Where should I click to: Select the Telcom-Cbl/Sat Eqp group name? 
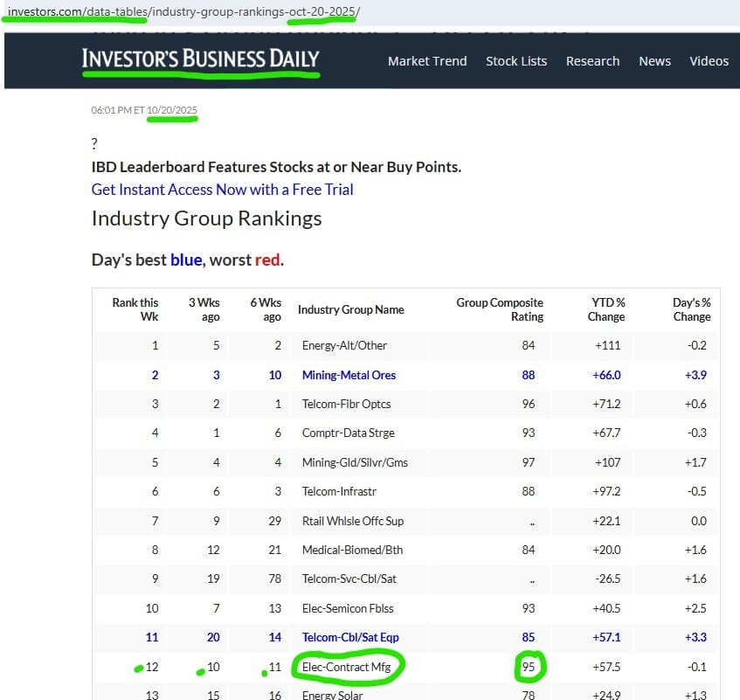(x=350, y=637)
